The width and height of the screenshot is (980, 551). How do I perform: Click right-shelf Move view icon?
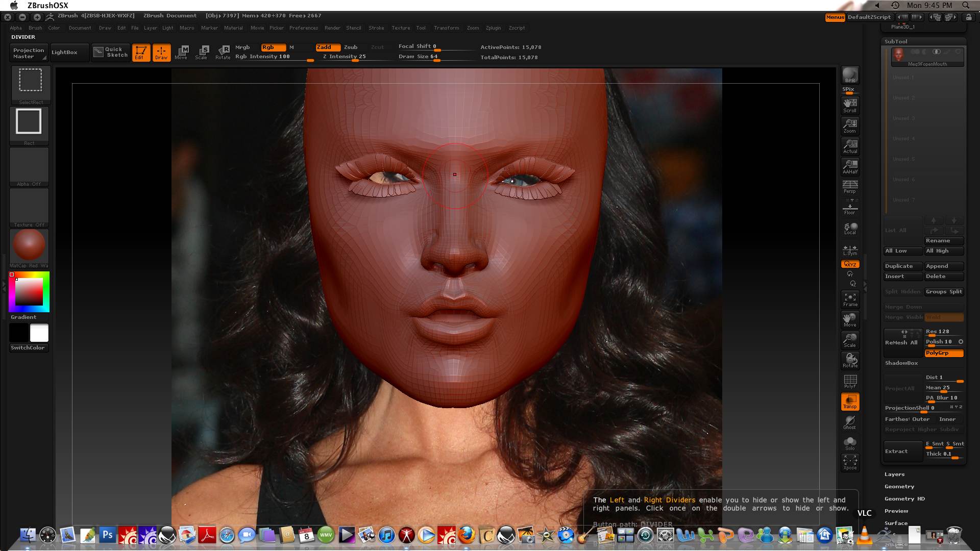tap(850, 320)
